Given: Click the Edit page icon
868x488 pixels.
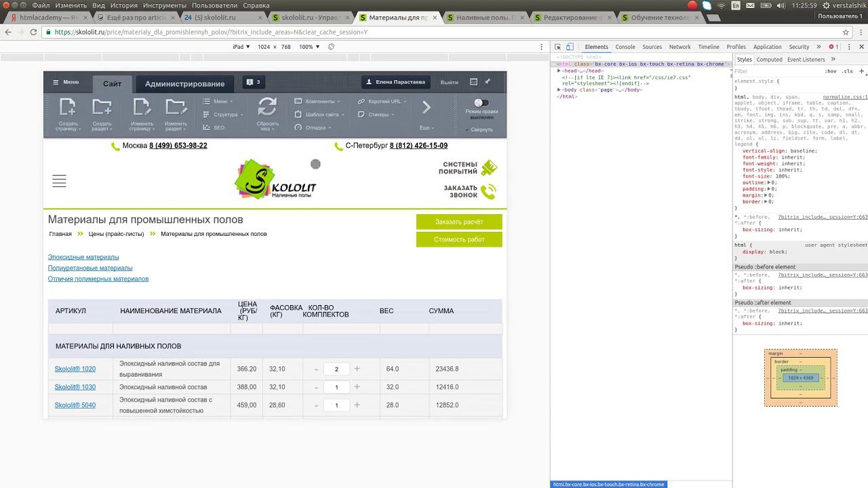Looking at the screenshot, I should (142, 106).
